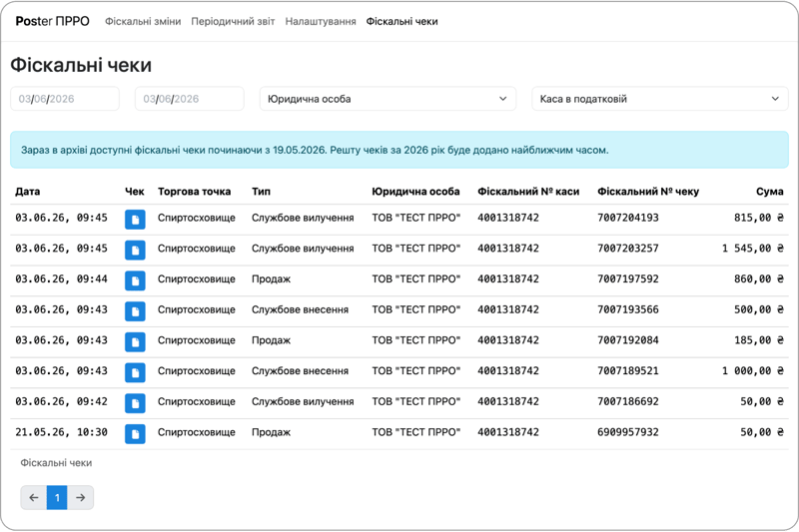Viewport: 799px width, 532px height.
Task: Open receipt icon for check 7007189521
Action: (x=135, y=372)
